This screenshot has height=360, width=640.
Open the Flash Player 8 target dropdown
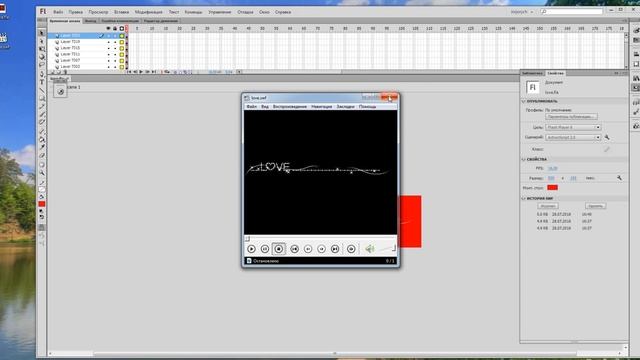pos(573,127)
